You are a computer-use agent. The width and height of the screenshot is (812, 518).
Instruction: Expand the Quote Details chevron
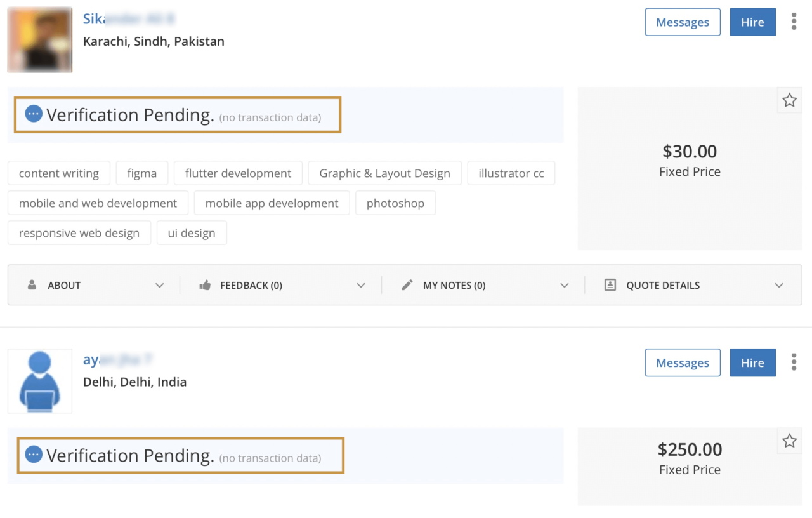point(779,286)
